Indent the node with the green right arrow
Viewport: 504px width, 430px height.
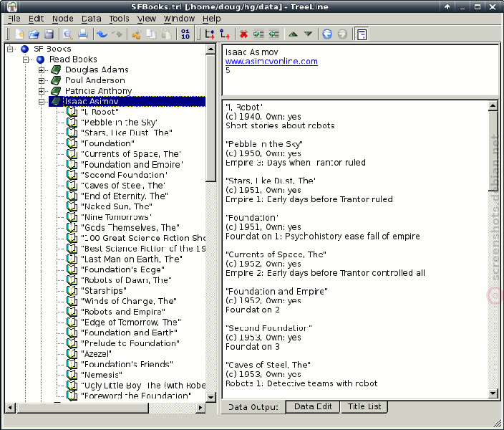[x=258, y=34]
